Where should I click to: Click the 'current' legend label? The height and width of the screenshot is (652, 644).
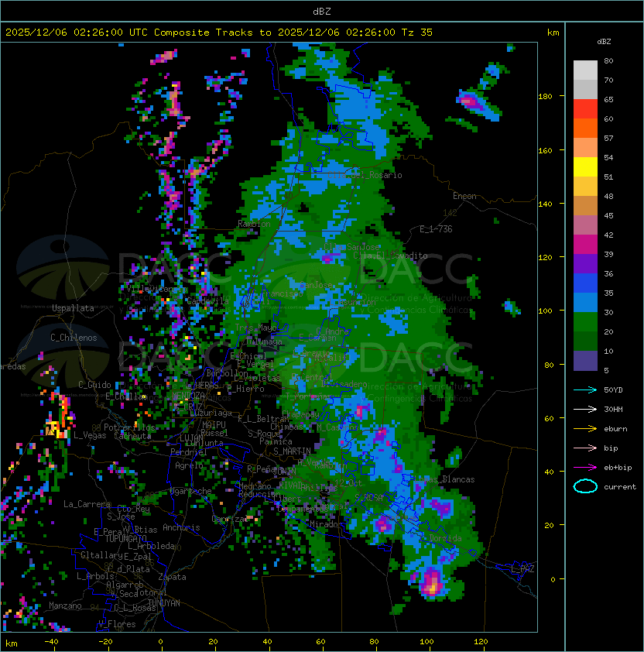pos(620,487)
